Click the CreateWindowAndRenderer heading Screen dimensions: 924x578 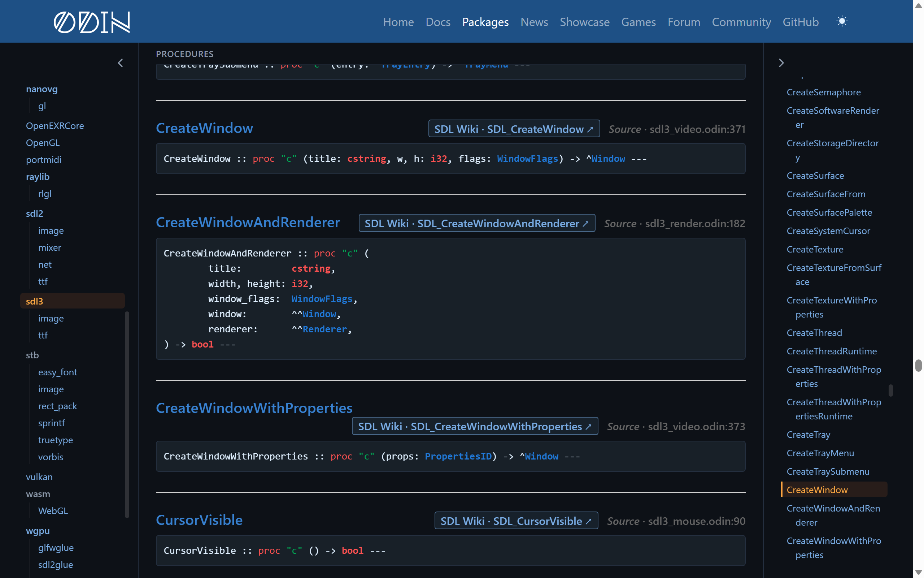click(248, 222)
